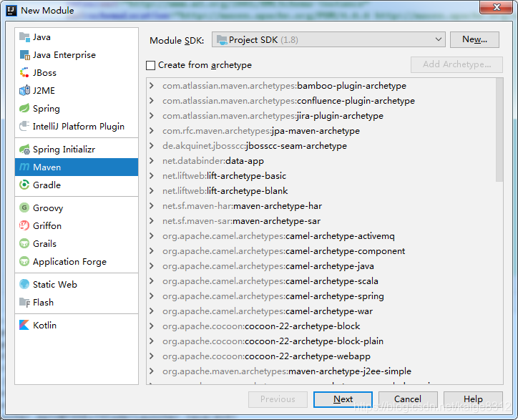The width and height of the screenshot is (518, 420).
Task: Enable Create from archetype checkbox
Action: pyautogui.click(x=151, y=65)
